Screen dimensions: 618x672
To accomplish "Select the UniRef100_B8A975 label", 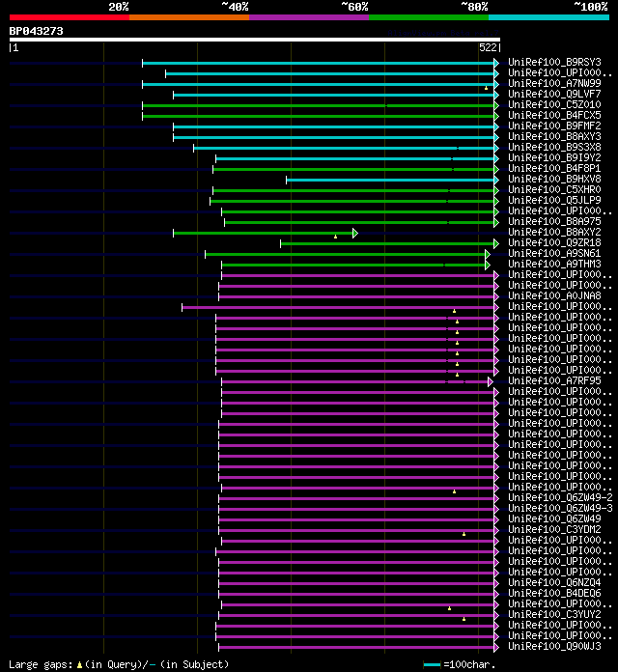I will click(554, 221).
